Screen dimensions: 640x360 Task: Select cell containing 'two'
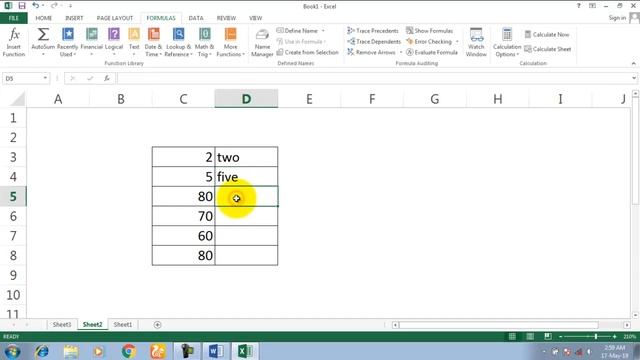pyautogui.click(x=247, y=157)
